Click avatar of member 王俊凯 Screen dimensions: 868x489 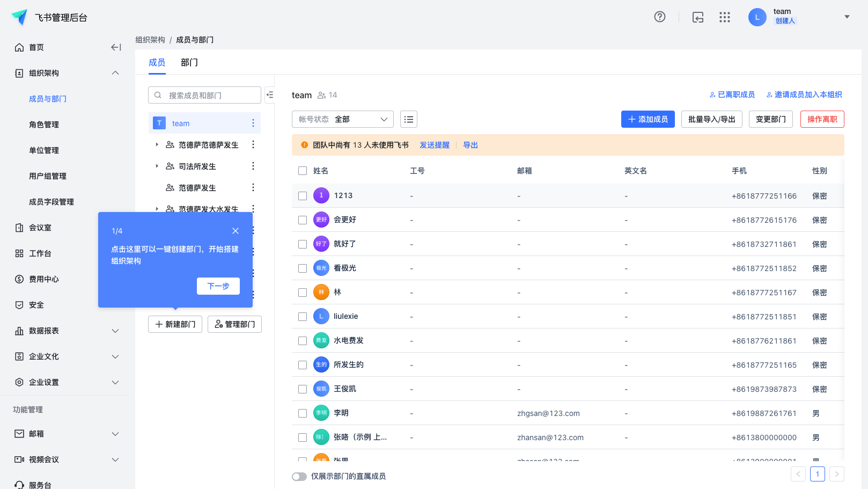click(321, 389)
